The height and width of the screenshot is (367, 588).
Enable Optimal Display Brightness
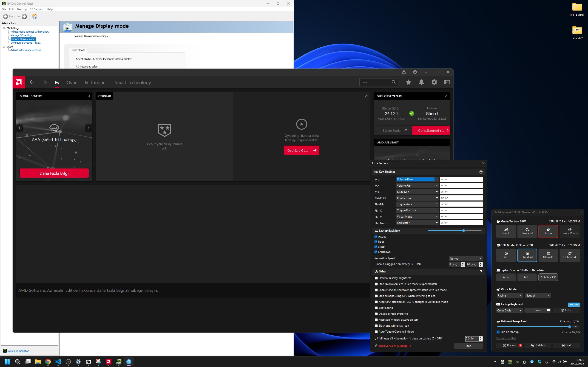[376, 278]
